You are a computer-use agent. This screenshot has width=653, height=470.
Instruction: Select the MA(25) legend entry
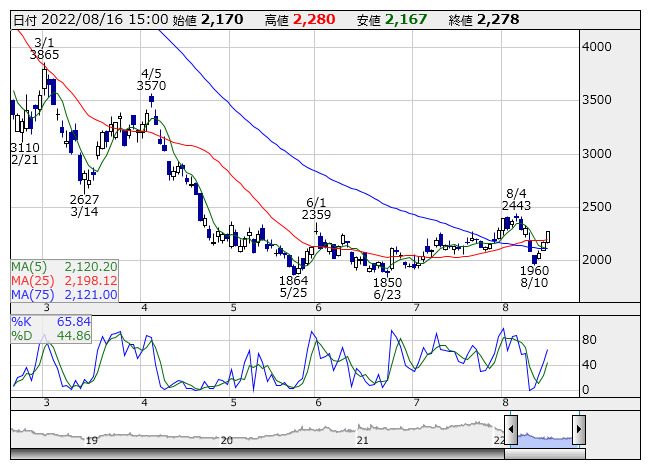point(64,281)
